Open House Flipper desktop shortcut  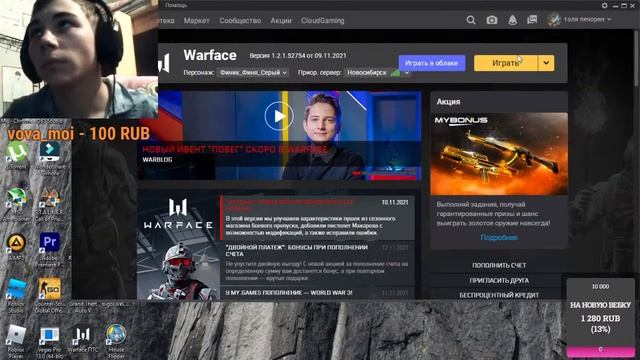[x=116, y=342]
